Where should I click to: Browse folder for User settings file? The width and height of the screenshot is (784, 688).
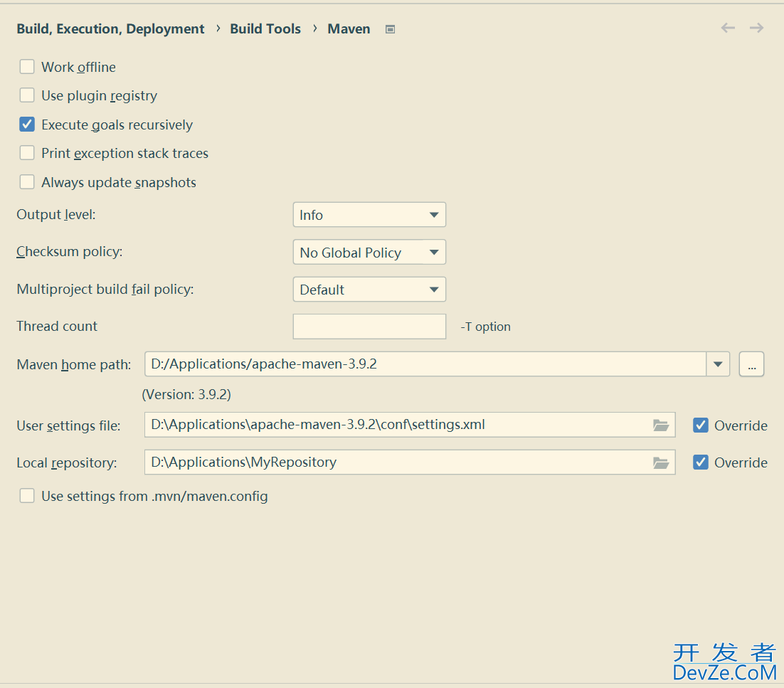661,425
